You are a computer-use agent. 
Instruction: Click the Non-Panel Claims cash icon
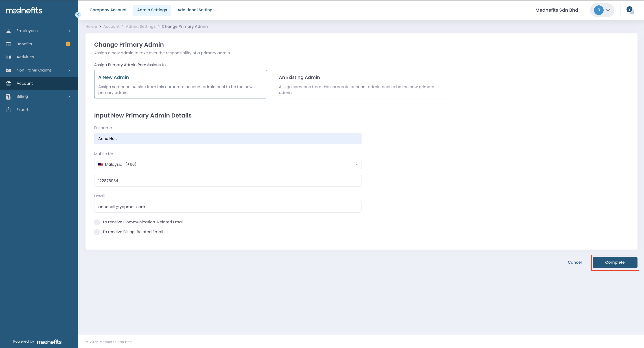tap(9, 70)
